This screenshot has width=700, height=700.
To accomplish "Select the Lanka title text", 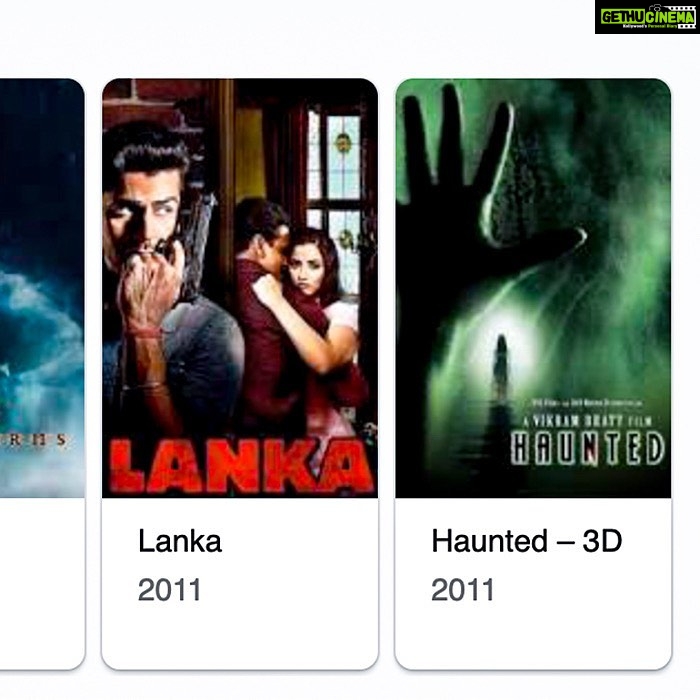I will 179,541.
